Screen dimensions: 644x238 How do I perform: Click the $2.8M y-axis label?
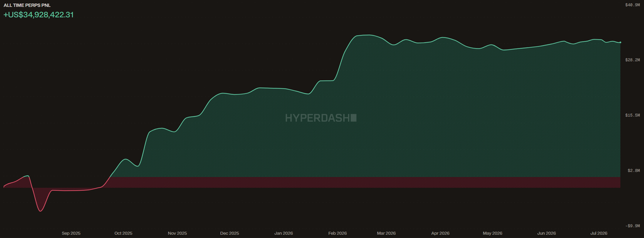point(634,171)
